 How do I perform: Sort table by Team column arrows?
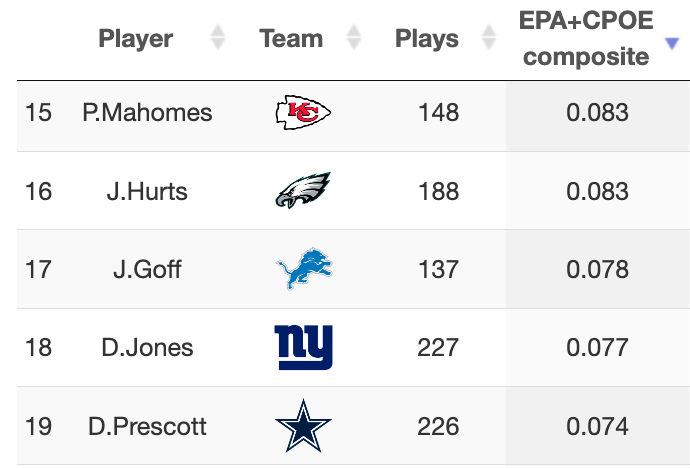pyautogui.click(x=354, y=37)
